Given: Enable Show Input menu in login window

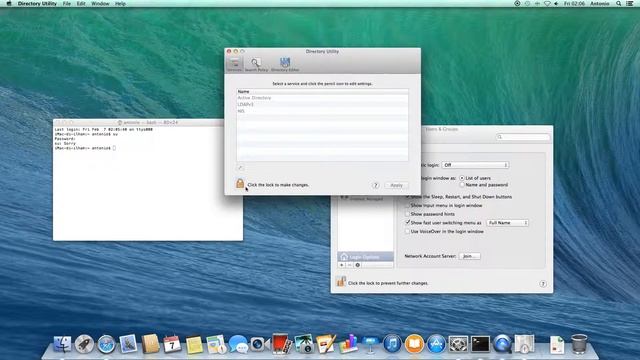Looking at the screenshot, I should click(x=407, y=205).
